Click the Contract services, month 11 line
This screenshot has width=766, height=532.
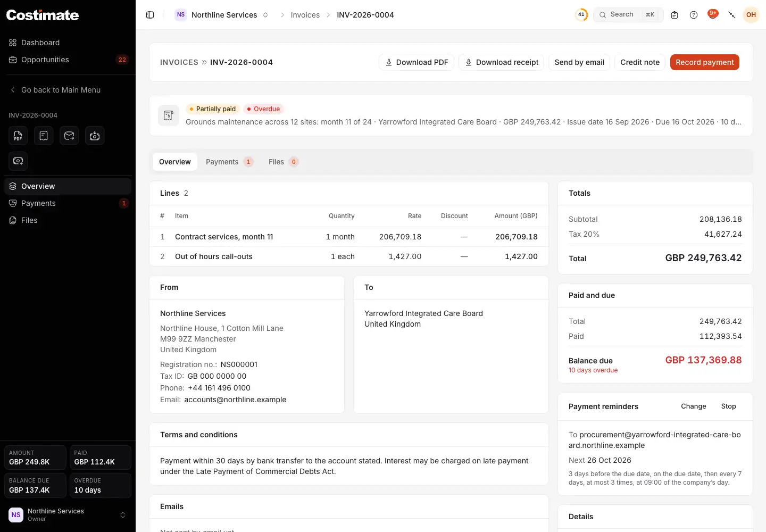pos(349,237)
